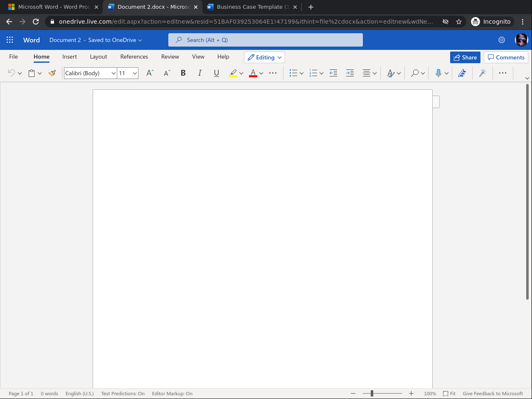Screen dimensions: 532x399
Task: Toggle Underline formatting
Action: [216, 73]
